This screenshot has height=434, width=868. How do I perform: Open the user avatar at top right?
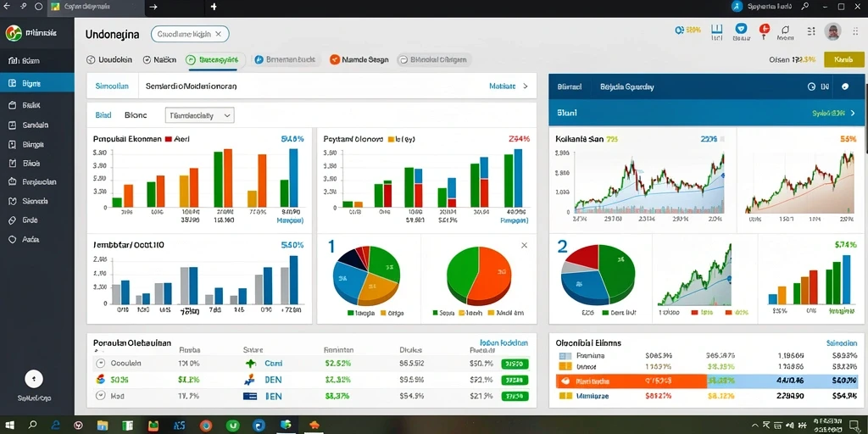tap(832, 31)
